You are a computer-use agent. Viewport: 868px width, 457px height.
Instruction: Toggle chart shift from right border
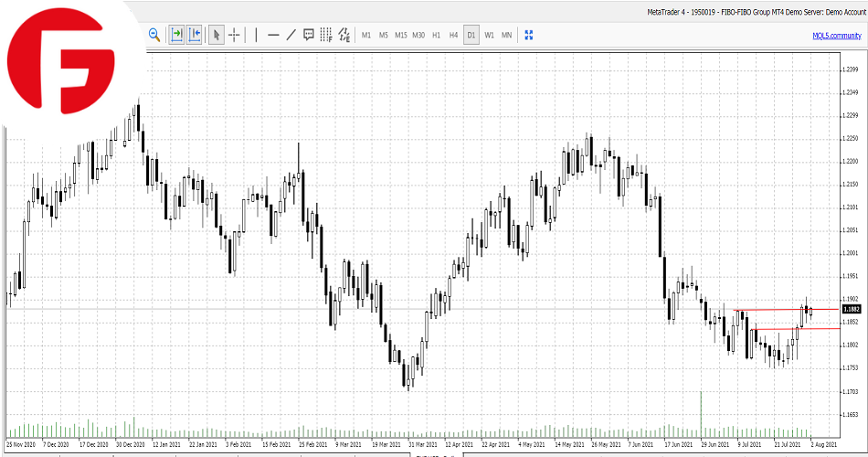tap(194, 35)
